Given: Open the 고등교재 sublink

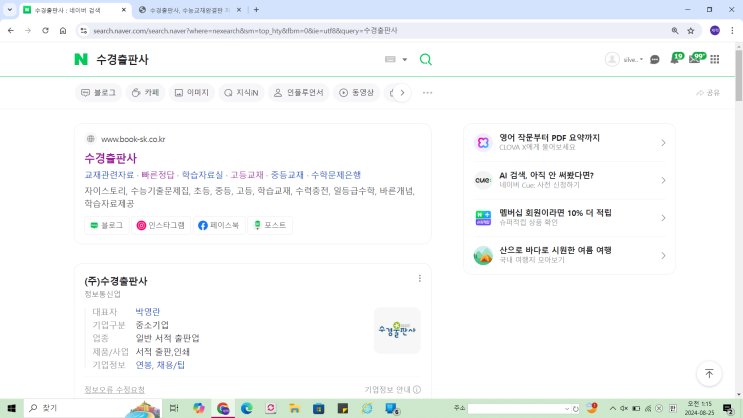Looking at the screenshot, I should point(247,175).
